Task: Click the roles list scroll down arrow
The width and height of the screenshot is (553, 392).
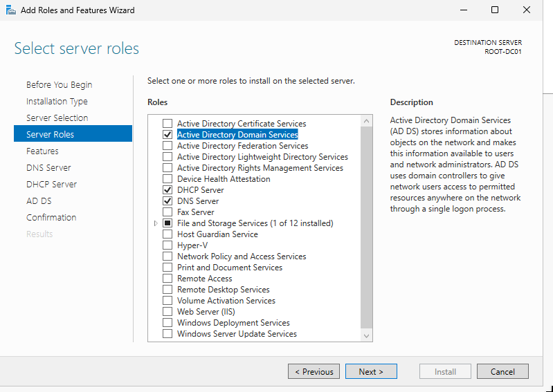Action: (x=366, y=335)
